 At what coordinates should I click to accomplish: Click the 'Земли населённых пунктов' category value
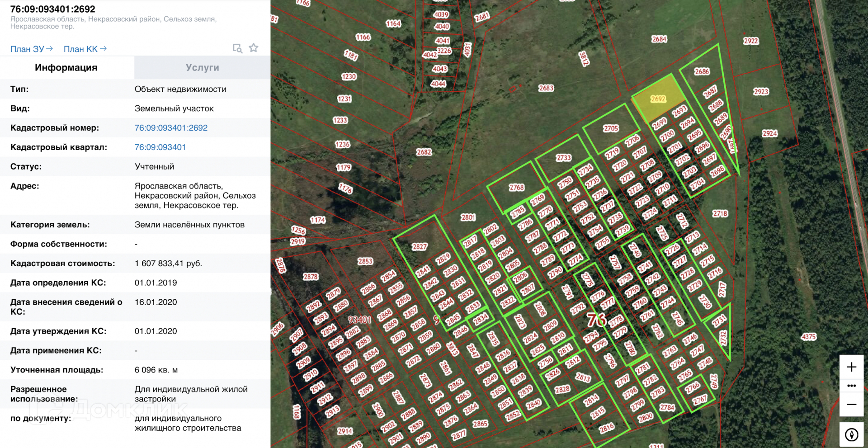pyautogui.click(x=189, y=225)
